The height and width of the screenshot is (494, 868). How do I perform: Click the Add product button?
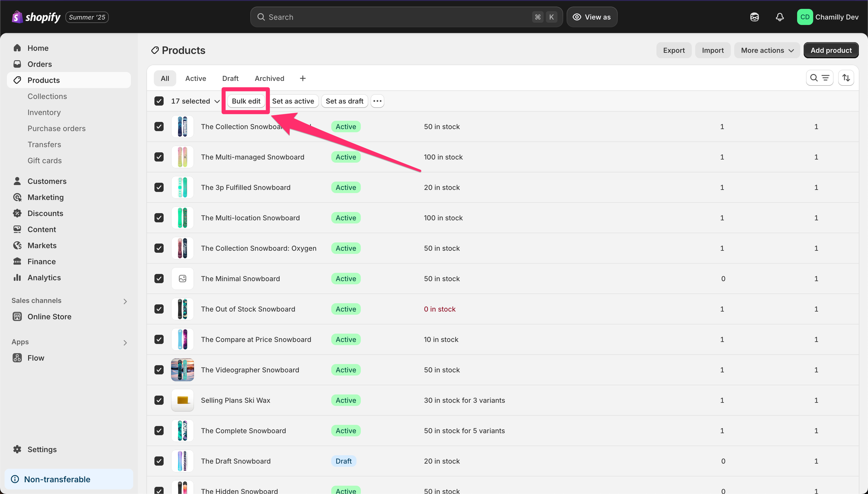point(831,50)
